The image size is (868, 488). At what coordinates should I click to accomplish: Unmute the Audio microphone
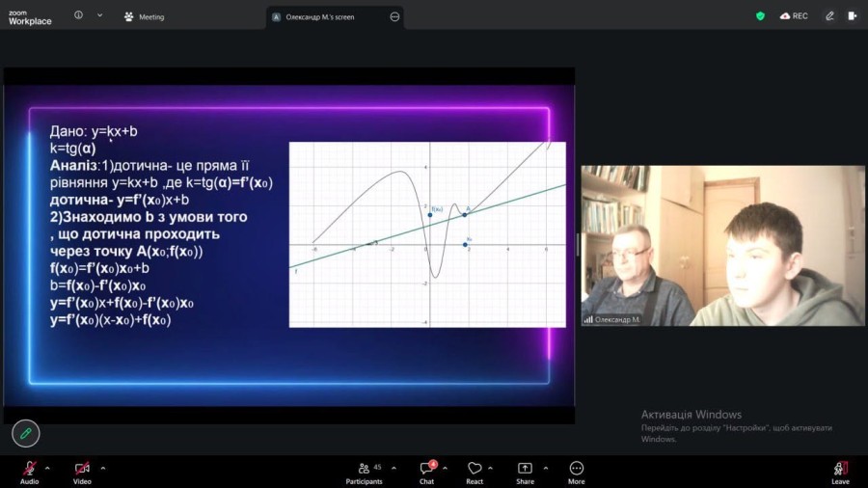click(x=29, y=473)
